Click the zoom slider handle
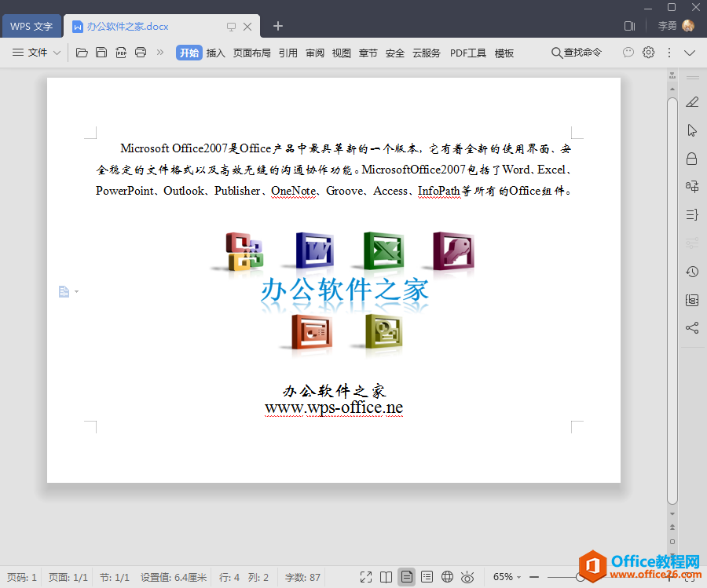This screenshot has height=588, width=707. click(579, 577)
